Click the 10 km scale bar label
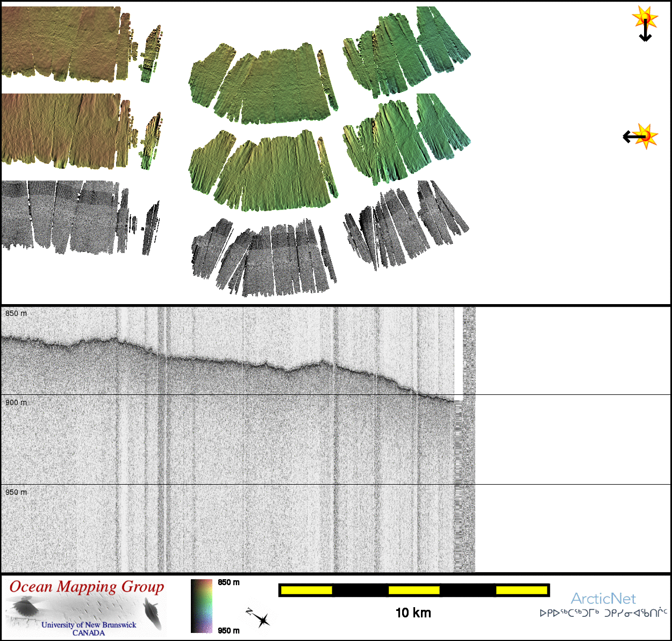This screenshot has height=641, width=672. tap(413, 613)
